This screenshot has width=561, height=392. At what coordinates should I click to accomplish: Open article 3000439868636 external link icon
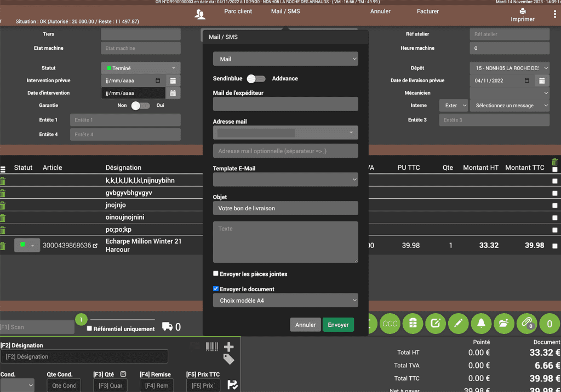pyautogui.click(x=95, y=246)
